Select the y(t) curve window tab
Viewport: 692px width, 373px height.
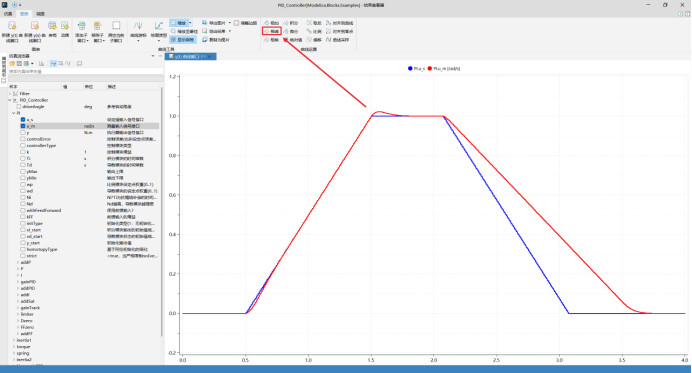(190, 57)
